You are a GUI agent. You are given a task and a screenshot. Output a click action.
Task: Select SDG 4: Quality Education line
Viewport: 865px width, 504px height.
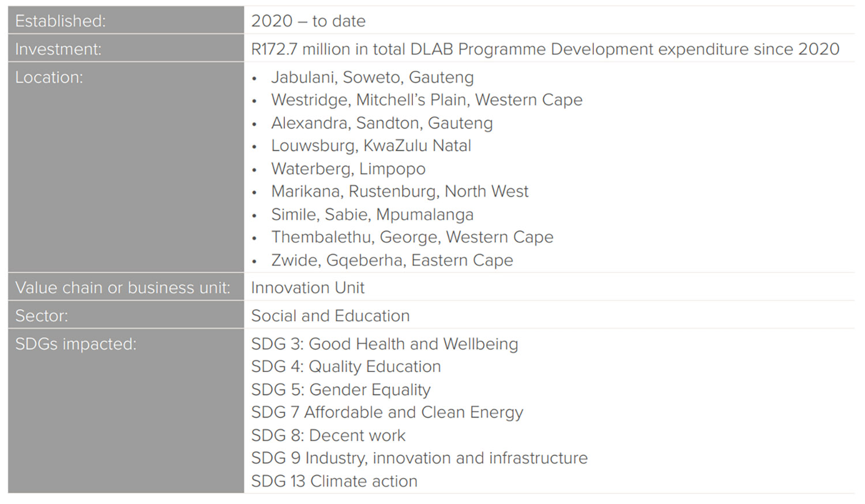(x=346, y=367)
